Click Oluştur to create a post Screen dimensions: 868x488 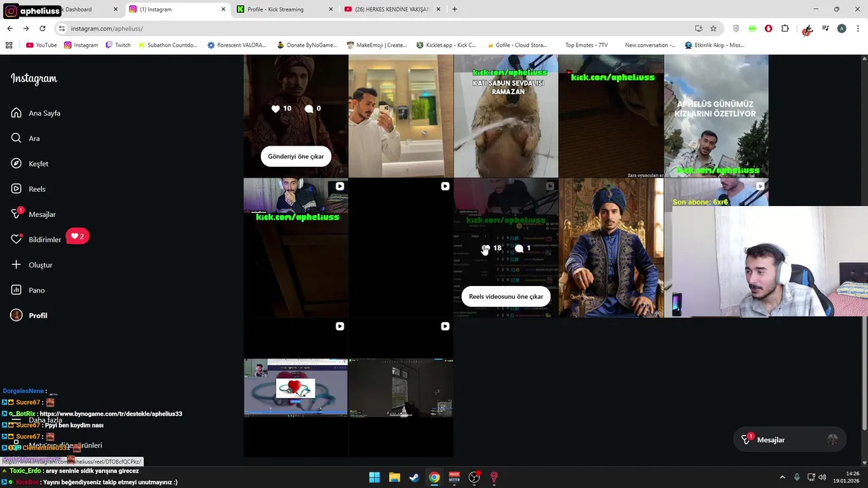click(x=31, y=265)
